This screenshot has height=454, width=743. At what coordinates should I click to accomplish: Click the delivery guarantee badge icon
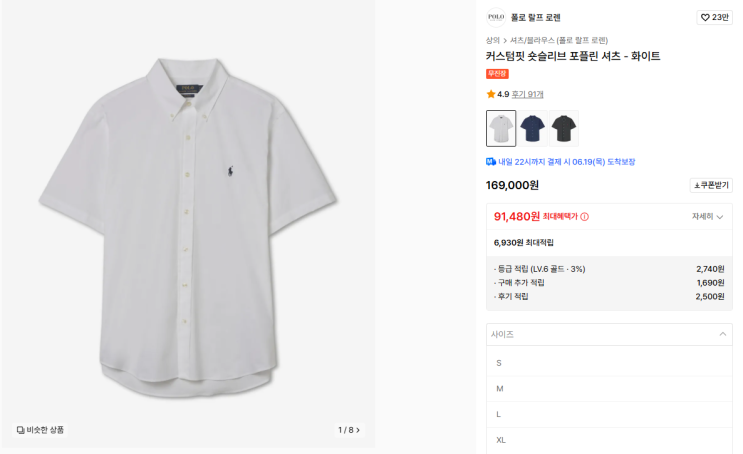point(491,161)
